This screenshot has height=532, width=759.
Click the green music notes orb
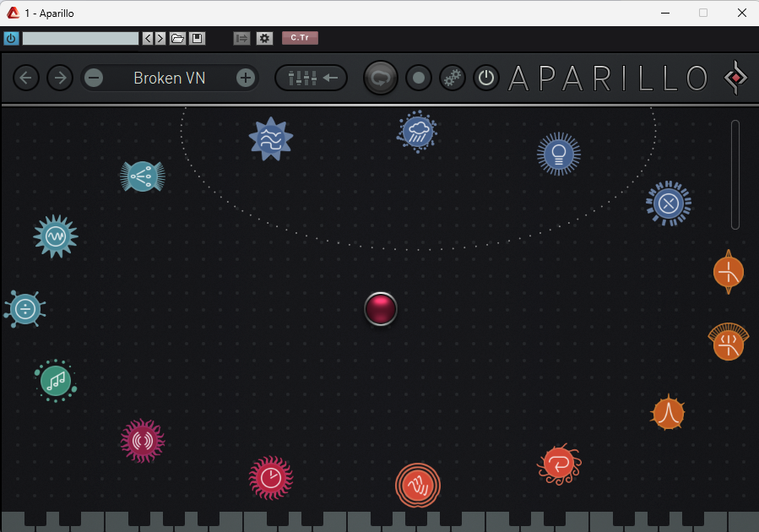click(x=56, y=381)
